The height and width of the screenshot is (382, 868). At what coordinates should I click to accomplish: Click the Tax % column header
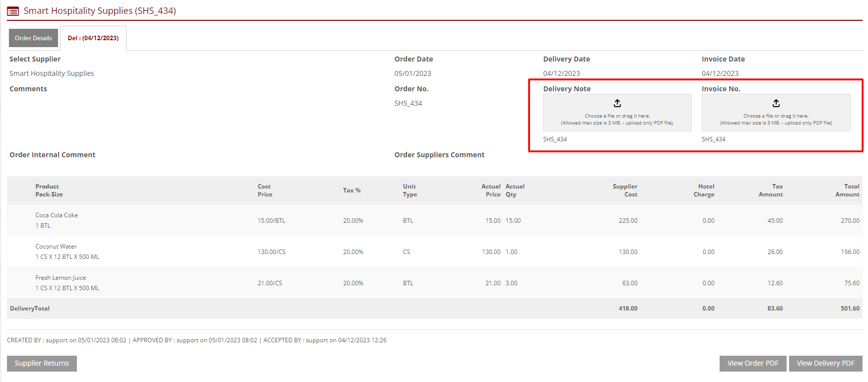(x=351, y=191)
